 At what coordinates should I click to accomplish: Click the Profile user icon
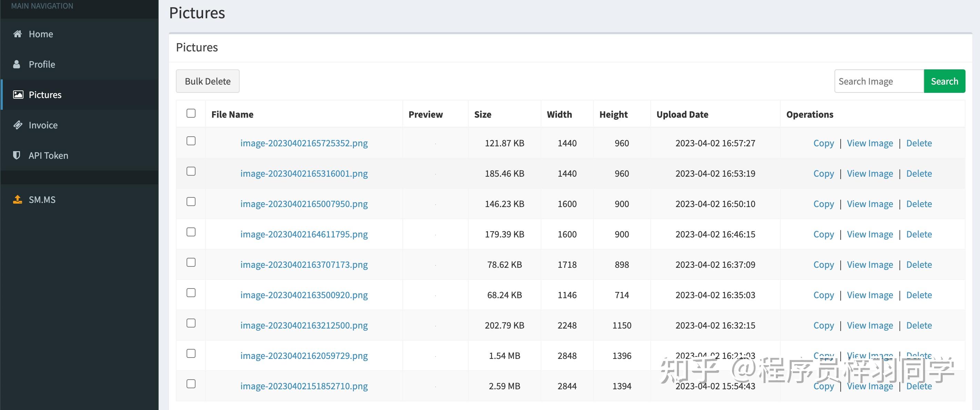click(17, 64)
